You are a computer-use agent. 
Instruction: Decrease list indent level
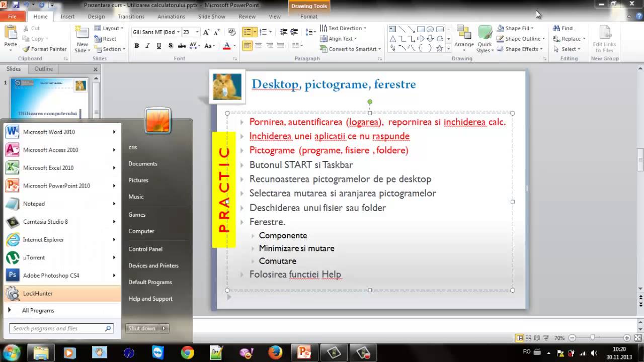pos(284,32)
